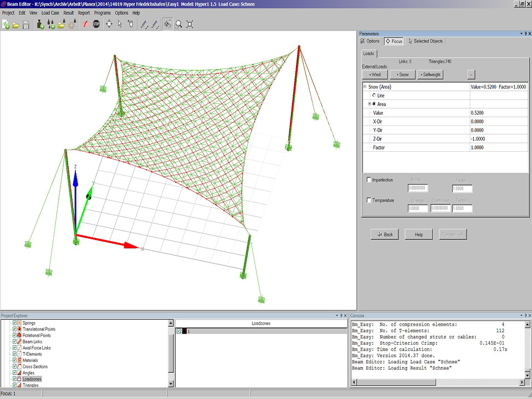Select the Line radio option
Image resolution: width=532 pixels, height=399 pixels.
[x=374, y=95]
